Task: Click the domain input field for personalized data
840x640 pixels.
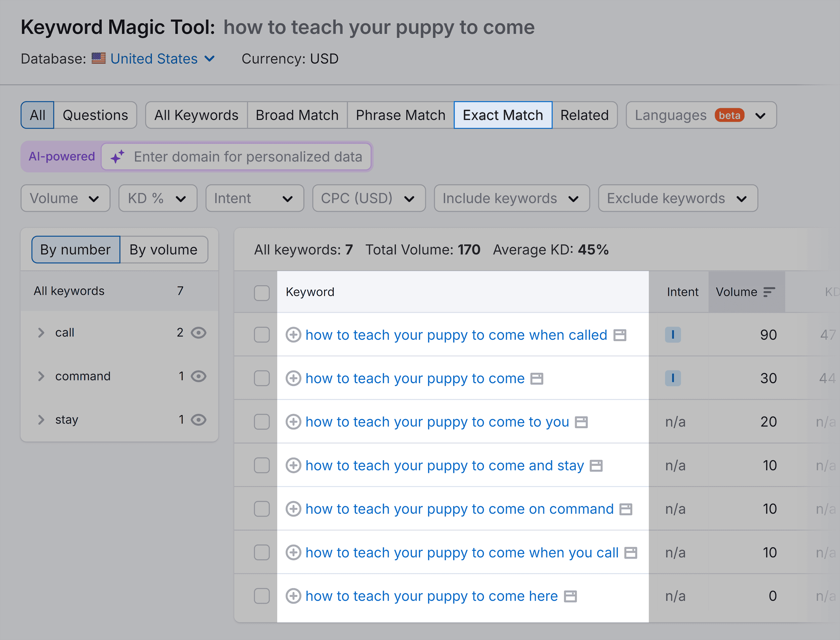Action: (x=248, y=157)
